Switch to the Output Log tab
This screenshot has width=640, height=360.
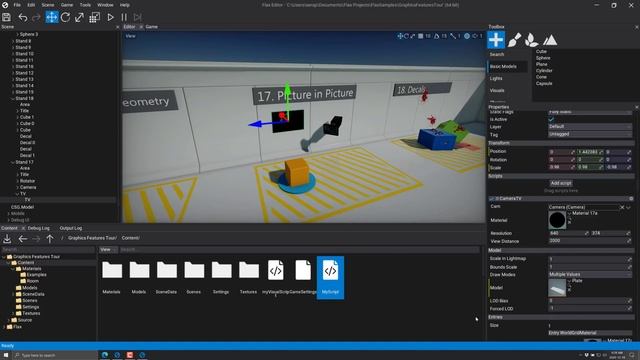pyautogui.click(x=71, y=228)
